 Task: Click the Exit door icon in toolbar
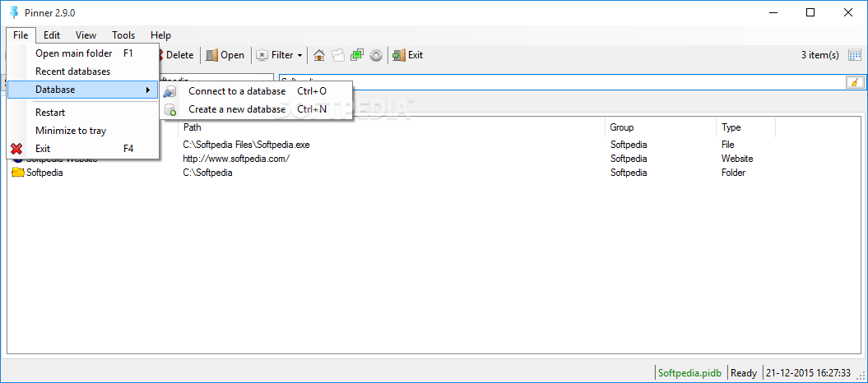pos(399,55)
